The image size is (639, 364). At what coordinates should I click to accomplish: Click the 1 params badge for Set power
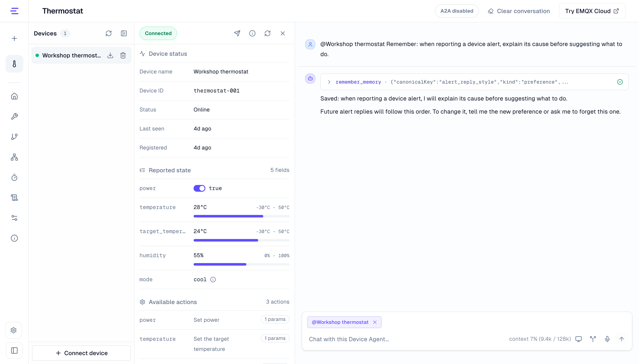275,319
